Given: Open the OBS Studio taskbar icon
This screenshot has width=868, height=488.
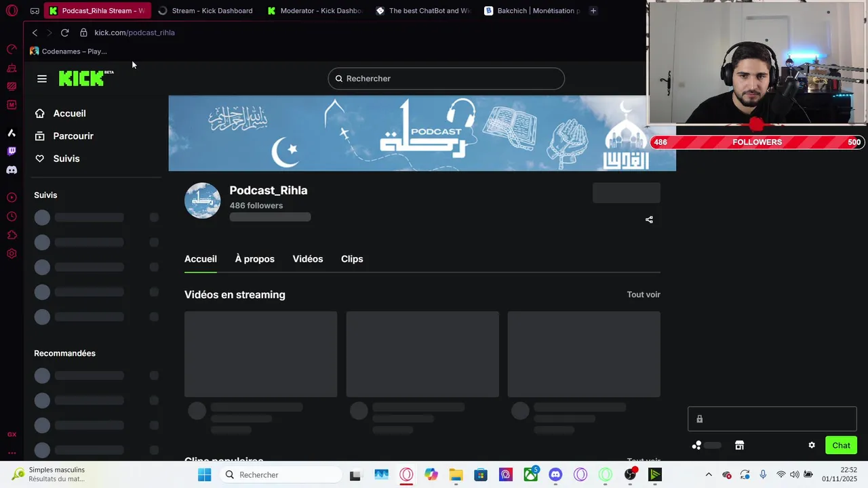Looking at the screenshot, I should [x=630, y=474].
